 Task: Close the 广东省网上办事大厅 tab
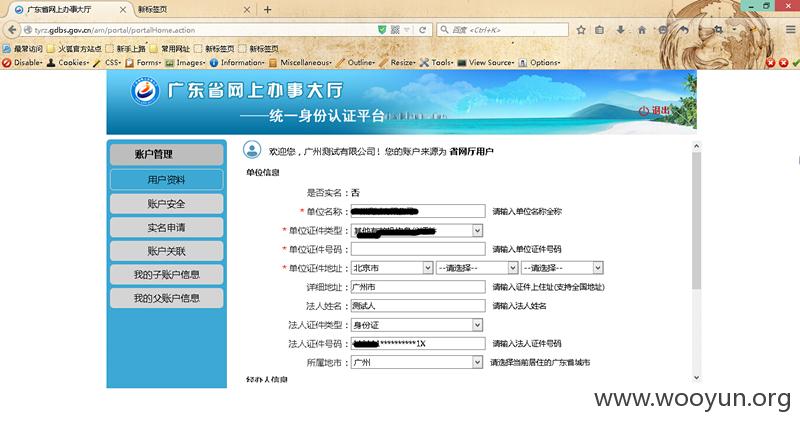tap(123, 10)
